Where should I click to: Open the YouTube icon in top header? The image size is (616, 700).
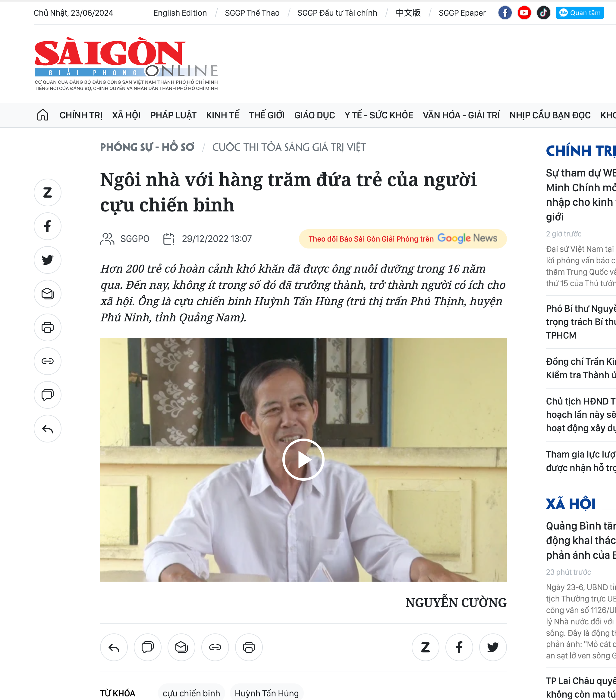click(524, 13)
